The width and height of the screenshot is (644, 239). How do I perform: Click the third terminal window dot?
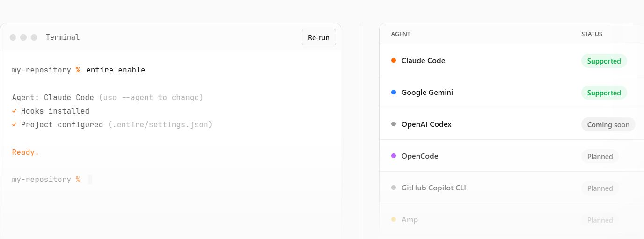click(34, 37)
